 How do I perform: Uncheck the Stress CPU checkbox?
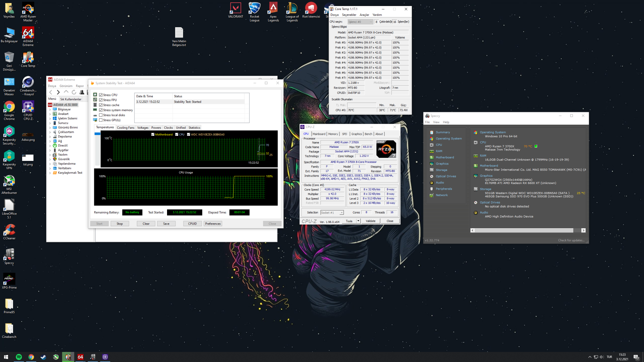tap(101, 95)
